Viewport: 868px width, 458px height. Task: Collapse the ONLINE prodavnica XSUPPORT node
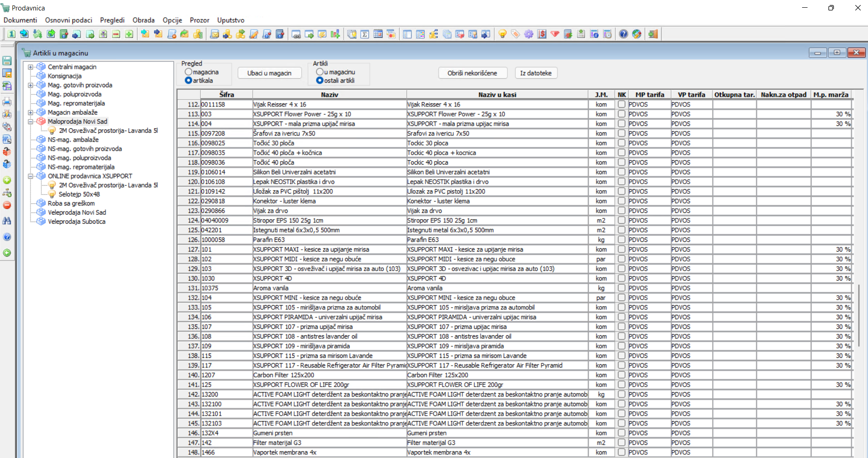pyautogui.click(x=30, y=176)
